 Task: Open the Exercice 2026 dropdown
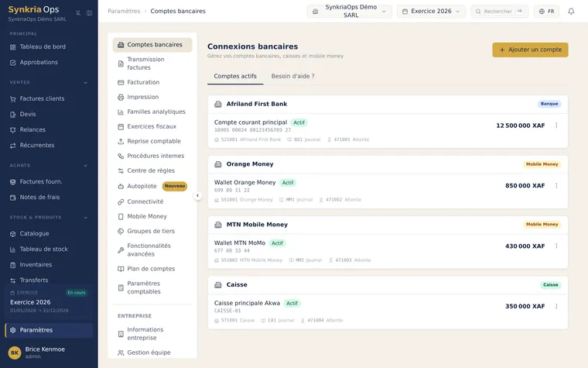431,12
